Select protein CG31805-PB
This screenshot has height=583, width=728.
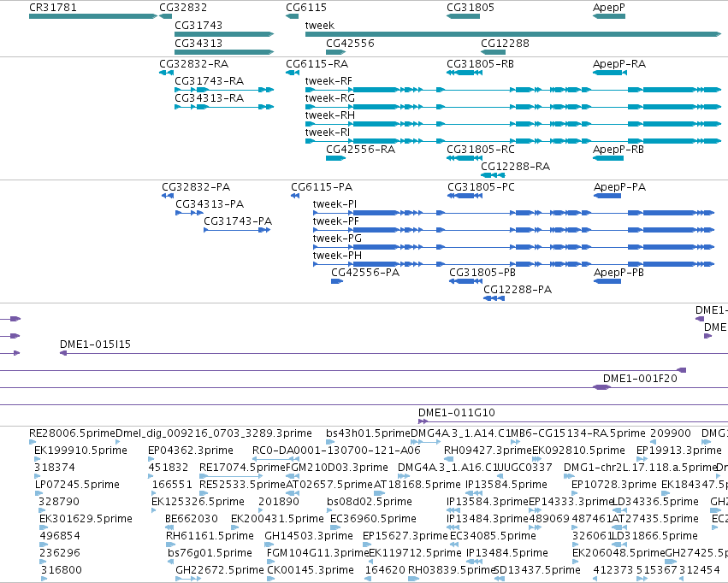[x=465, y=281]
